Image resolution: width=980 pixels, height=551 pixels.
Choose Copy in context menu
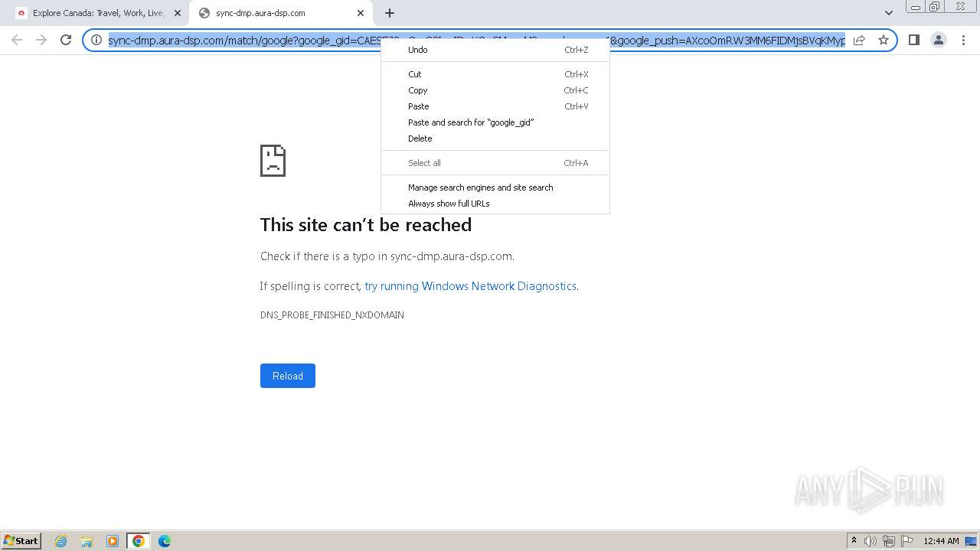click(x=495, y=90)
